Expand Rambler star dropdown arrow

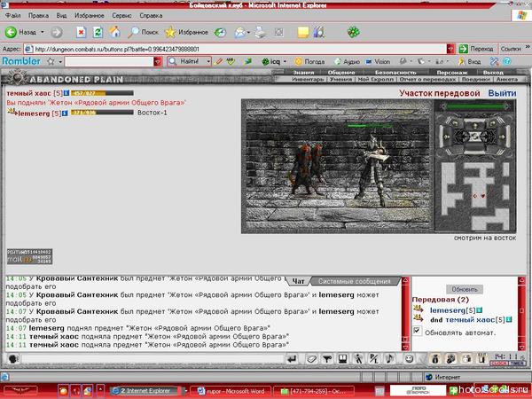60,61
